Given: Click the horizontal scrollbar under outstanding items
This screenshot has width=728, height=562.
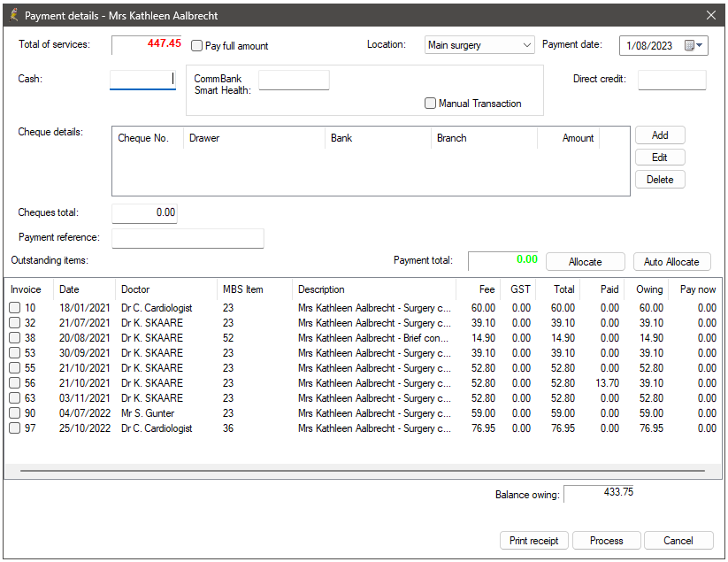Looking at the screenshot, I should (x=363, y=471).
